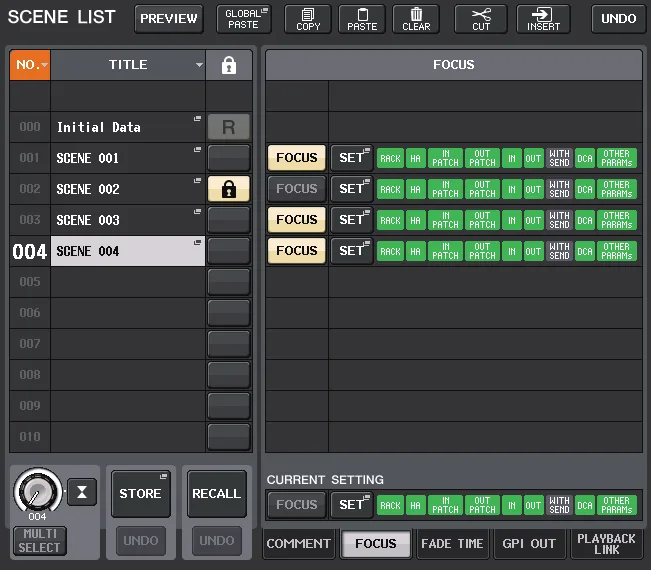Select empty scene slot 005
The image size is (651, 570).
[128, 282]
